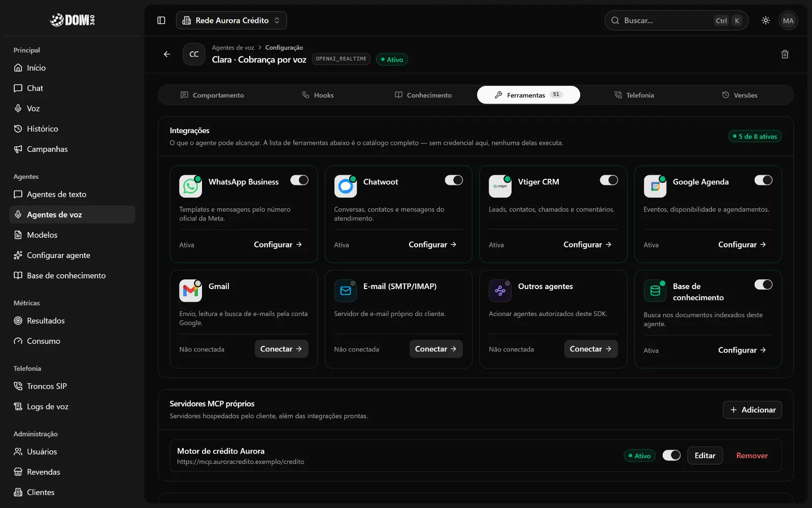Click the 5 de 8 ativas badge
The height and width of the screenshot is (508, 812).
755,136
